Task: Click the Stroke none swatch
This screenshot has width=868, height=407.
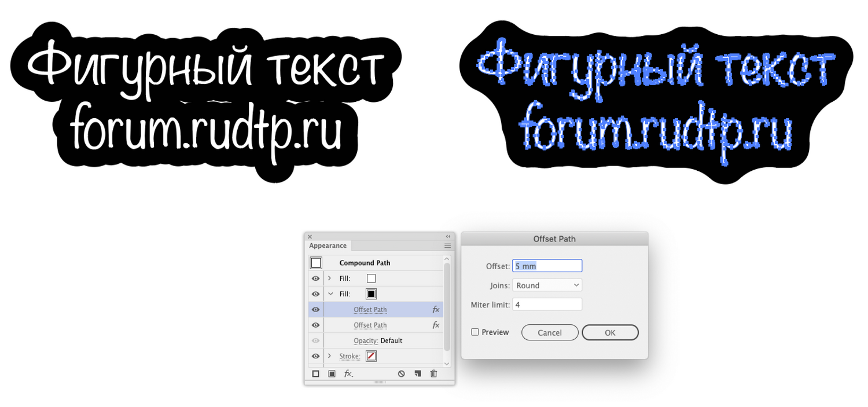Action: tap(371, 357)
